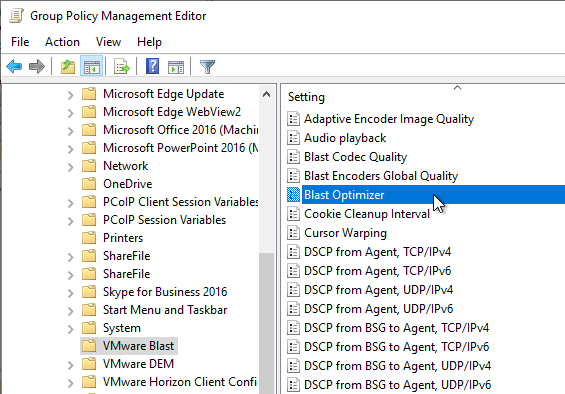Toggle the Show/Hide Console Tree icon

(92, 67)
